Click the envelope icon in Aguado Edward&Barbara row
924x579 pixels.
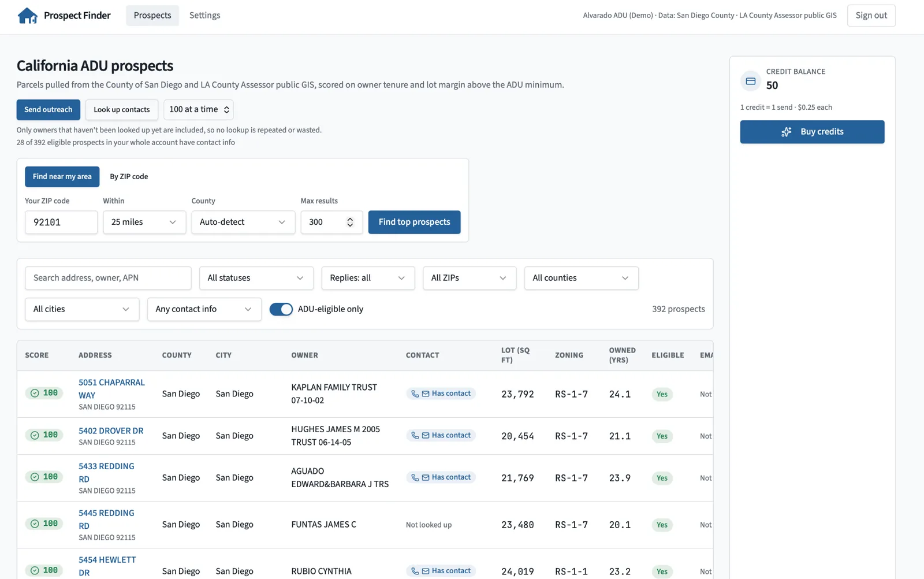(426, 477)
